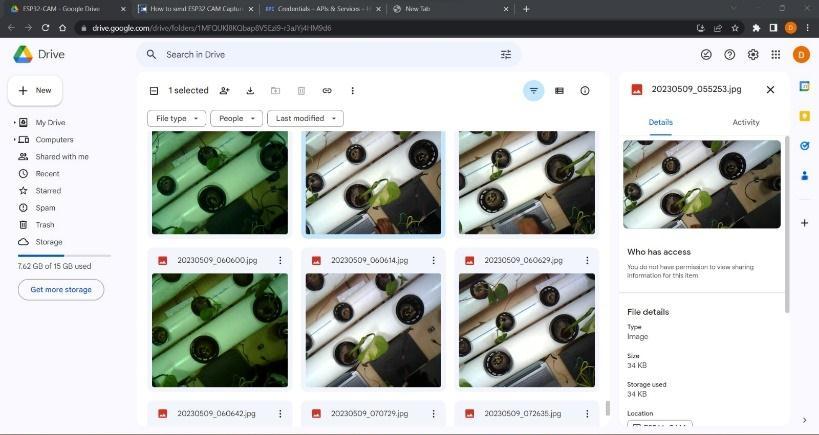Select thumbnail of 20230509_060629.jpg

pos(526,330)
